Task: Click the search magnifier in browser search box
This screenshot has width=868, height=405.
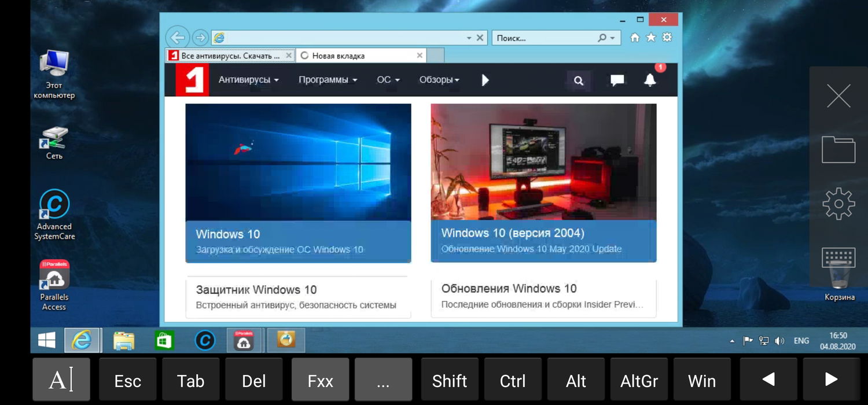Action: tap(602, 38)
